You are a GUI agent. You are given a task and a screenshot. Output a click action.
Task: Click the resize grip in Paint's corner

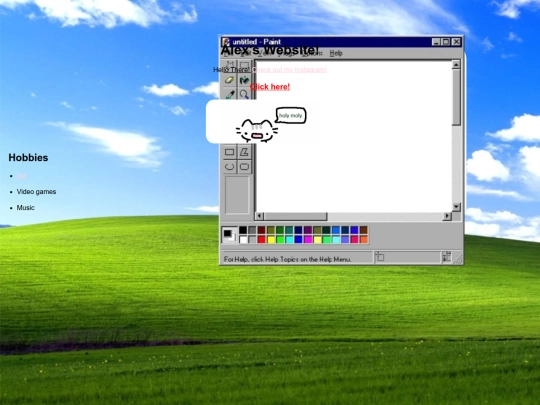coord(458,259)
